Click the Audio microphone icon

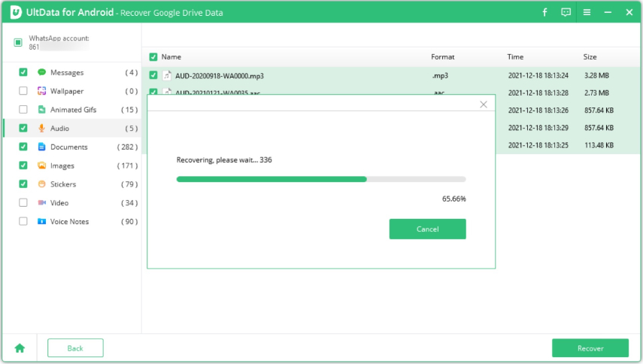coord(41,128)
